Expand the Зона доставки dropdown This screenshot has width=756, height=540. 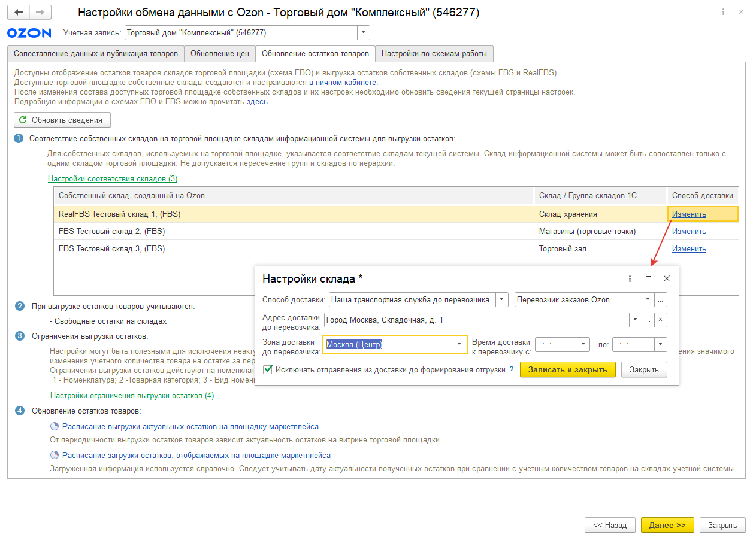tap(460, 344)
